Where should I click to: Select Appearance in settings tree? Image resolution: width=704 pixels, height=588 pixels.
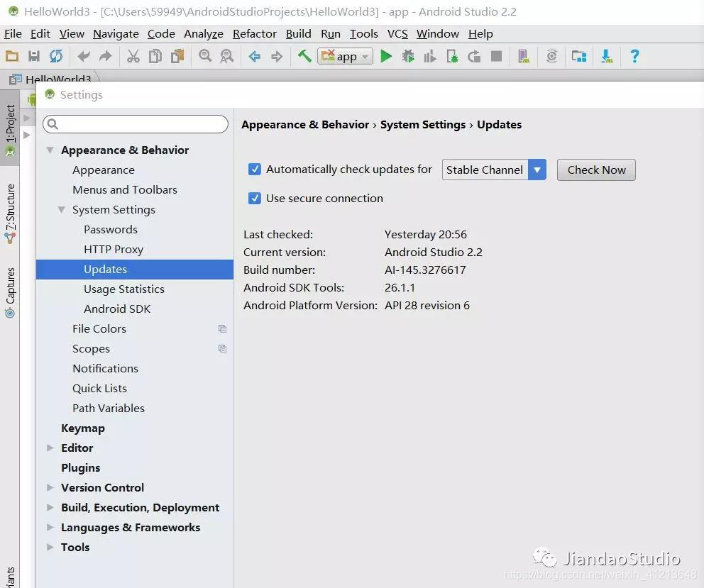104,170
